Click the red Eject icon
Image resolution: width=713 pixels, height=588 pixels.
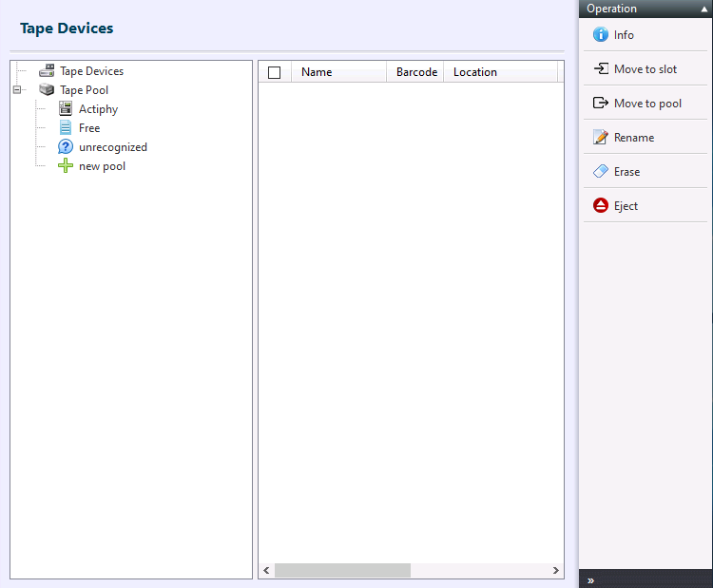pyautogui.click(x=600, y=206)
